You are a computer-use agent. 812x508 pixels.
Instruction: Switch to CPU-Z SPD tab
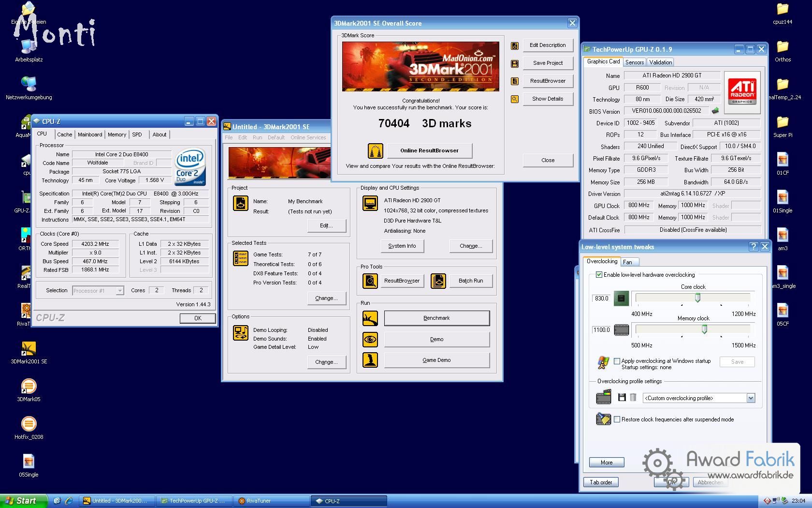point(137,135)
